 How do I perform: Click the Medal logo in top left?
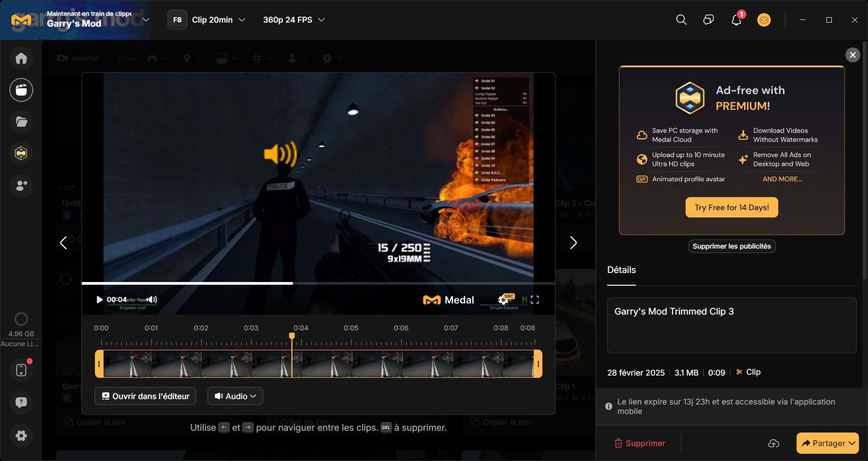click(x=21, y=20)
